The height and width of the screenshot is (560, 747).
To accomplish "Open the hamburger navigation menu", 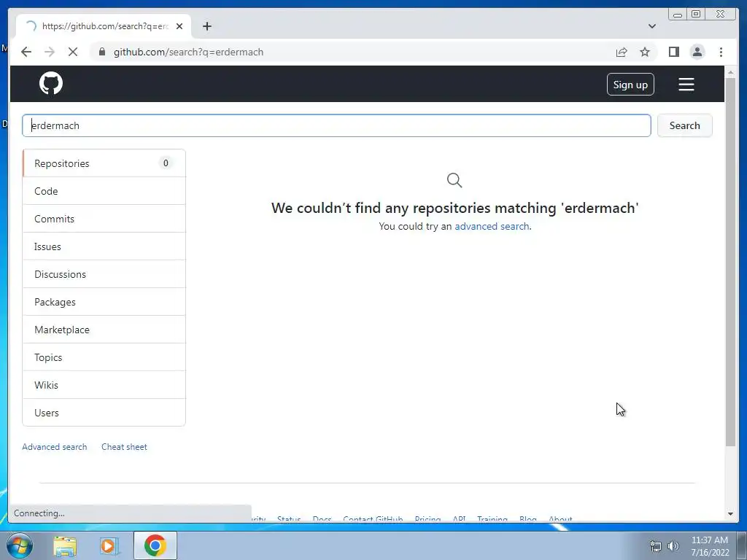I will coord(686,85).
